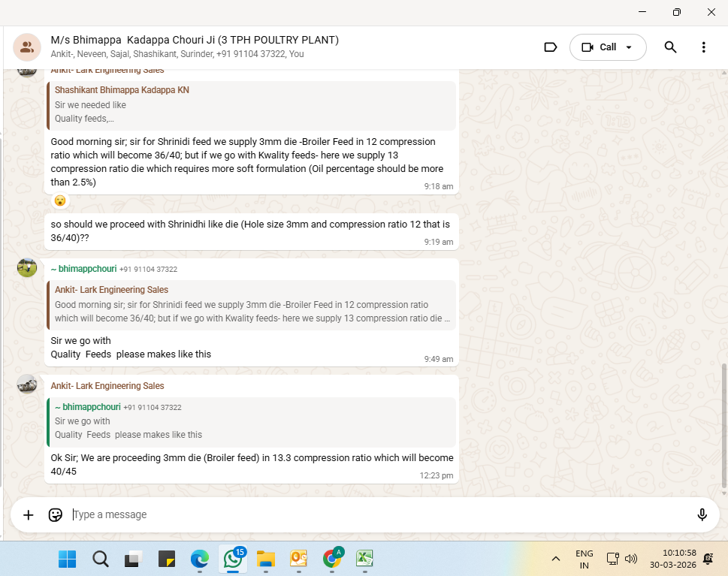Open group info via group name title
Screen dimensions: 728x576
pyautogui.click(x=195, y=40)
